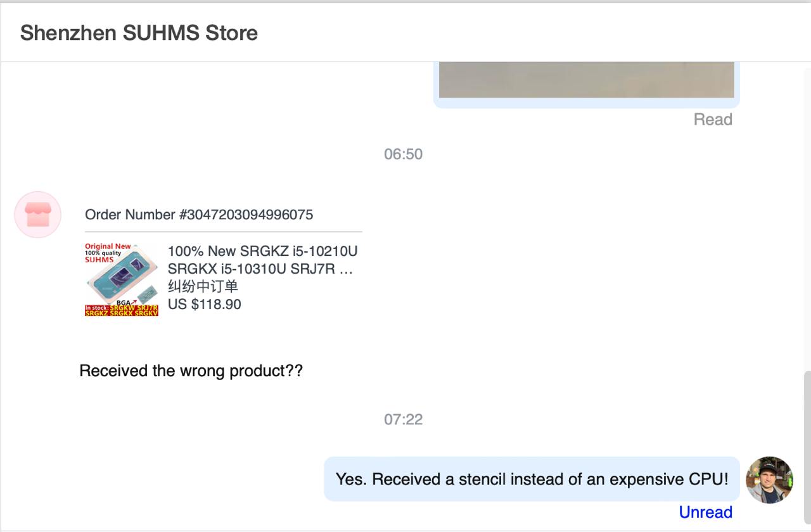Click the pink store avatar icon

(x=37, y=215)
